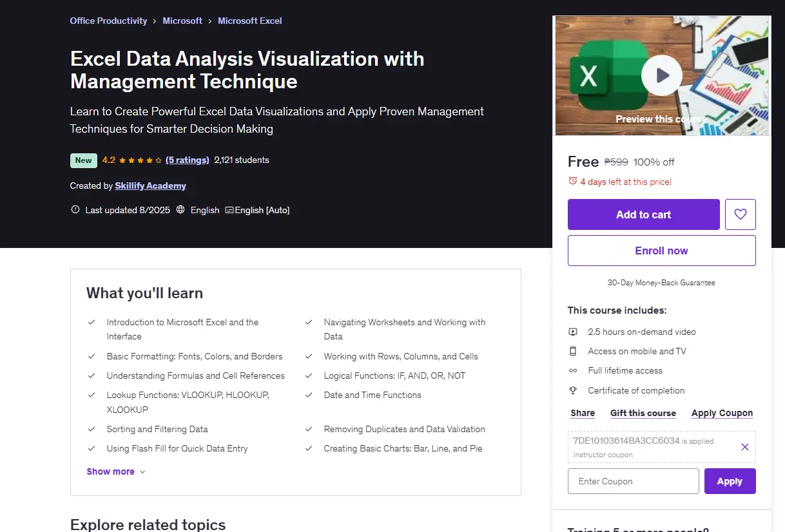Click the closed captions icon

229,210
